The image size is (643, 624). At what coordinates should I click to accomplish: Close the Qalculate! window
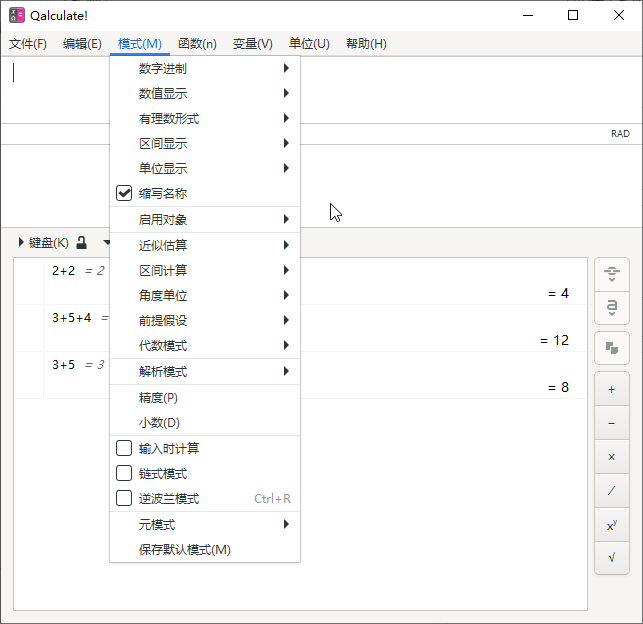pos(619,16)
